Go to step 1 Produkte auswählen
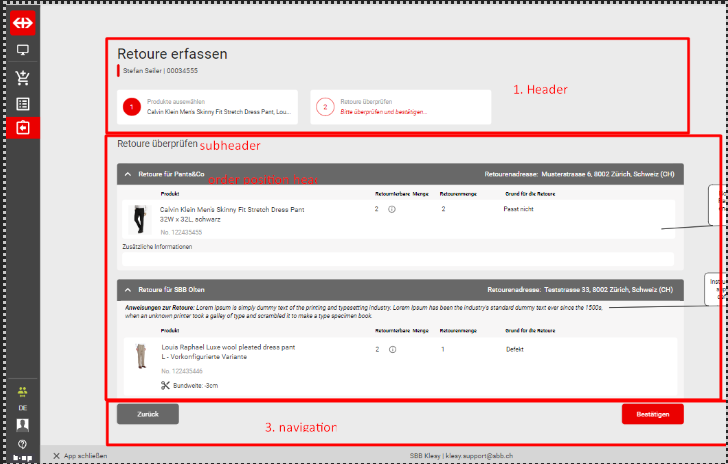The image size is (728, 464). [205, 107]
